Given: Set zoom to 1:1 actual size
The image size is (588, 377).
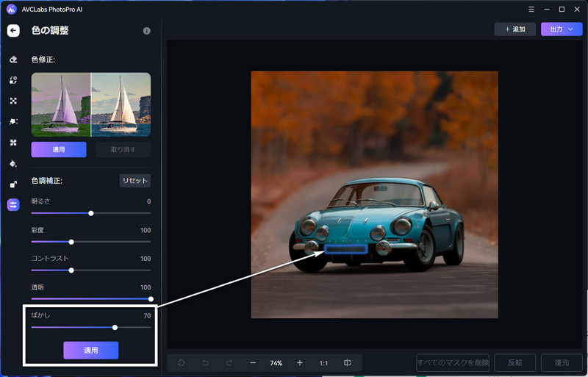Looking at the screenshot, I should 323,363.
